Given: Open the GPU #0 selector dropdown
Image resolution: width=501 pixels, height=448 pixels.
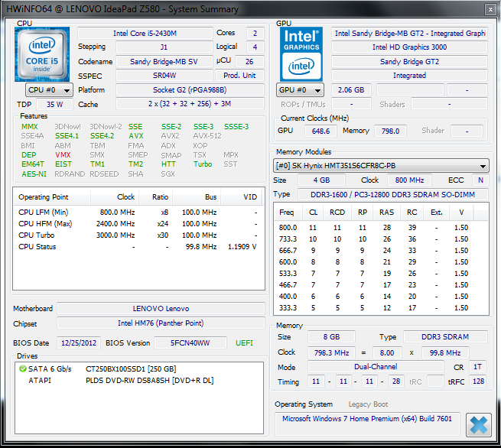Looking at the screenshot, I should point(300,90).
